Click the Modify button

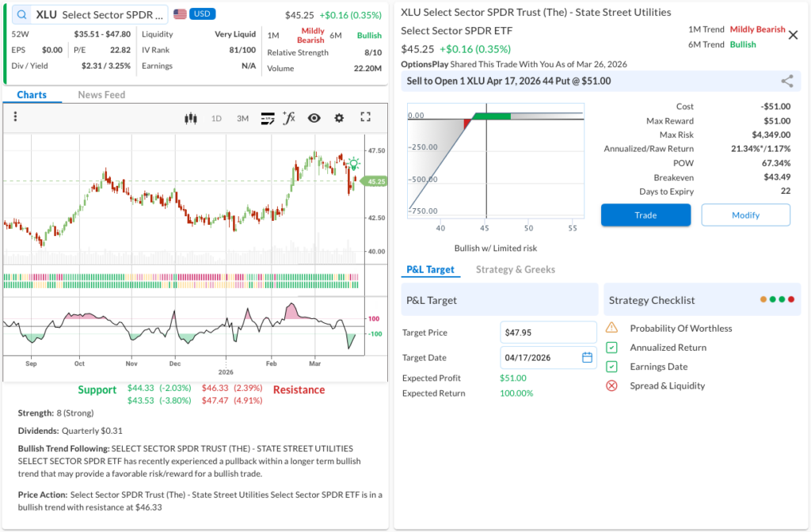point(745,215)
